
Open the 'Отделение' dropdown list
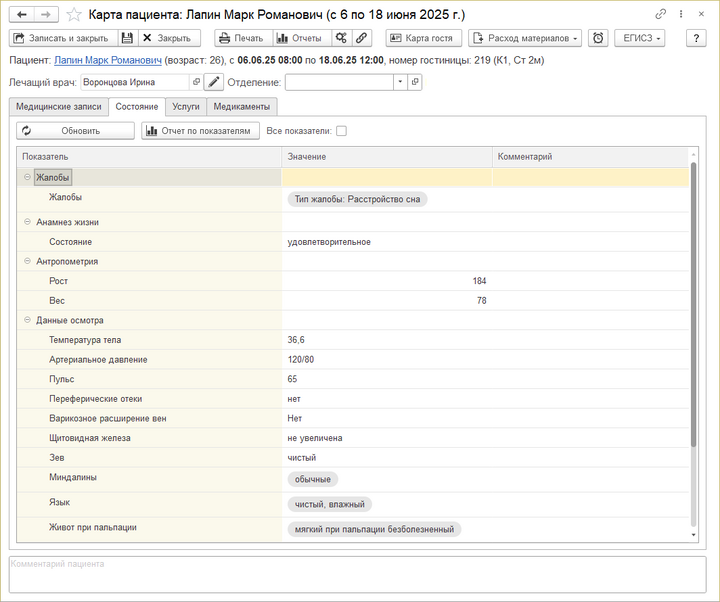point(399,82)
